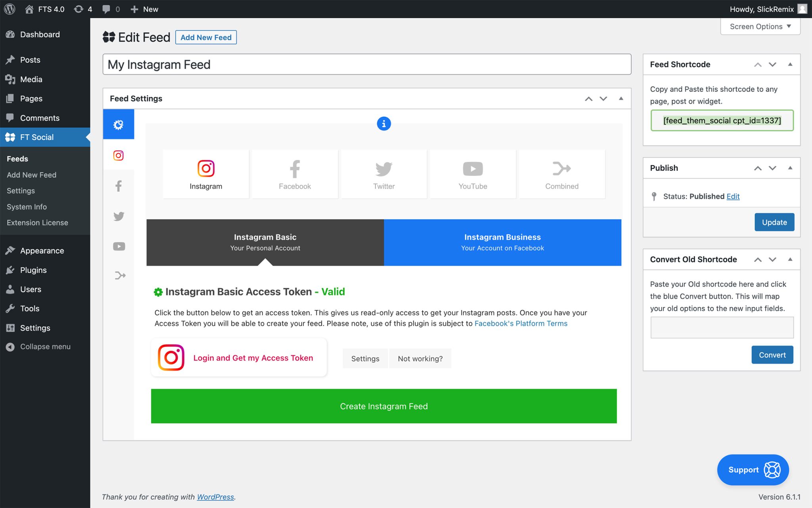Move Publish panel down
Image resolution: width=812 pixels, height=508 pixels.
pos(772,168)
